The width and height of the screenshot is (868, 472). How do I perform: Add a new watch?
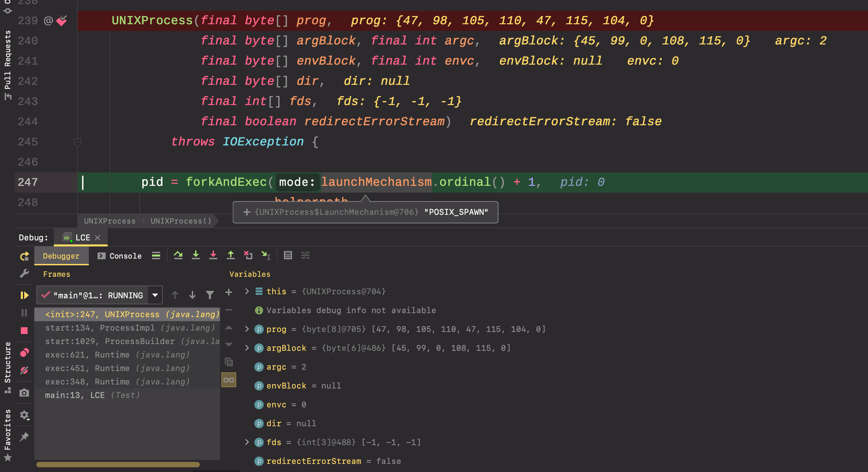click(229, 292)
